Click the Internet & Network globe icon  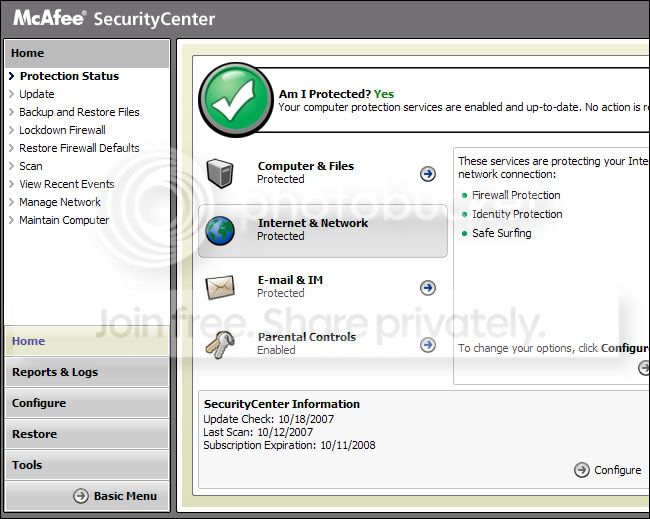220,230
